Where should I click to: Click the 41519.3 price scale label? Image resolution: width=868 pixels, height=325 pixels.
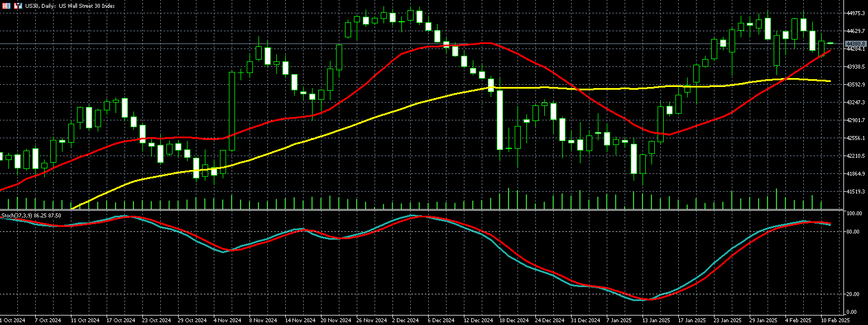pos(855,191)
